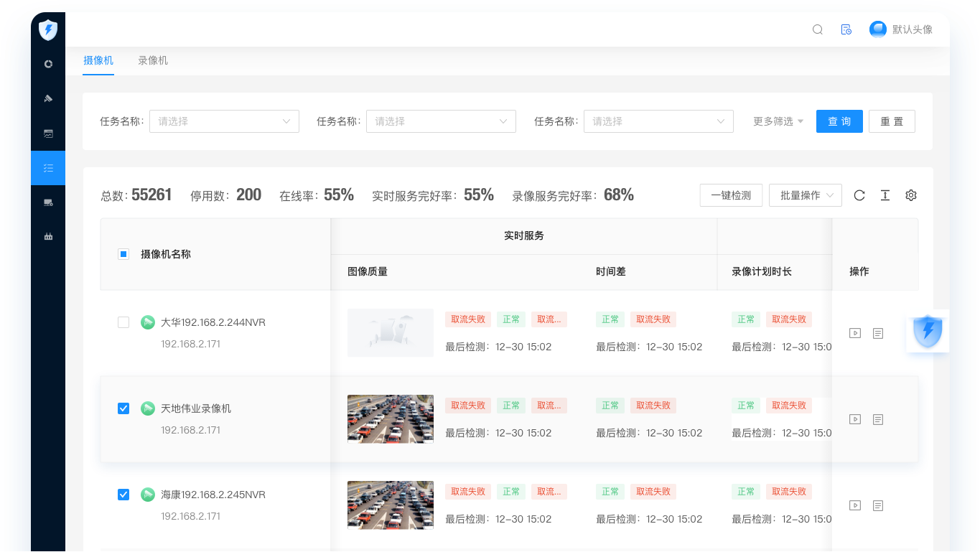The height and width of the screenshot is (552, 980).
Task: Open the first 任务名称 dropdown
Action: 224,121
